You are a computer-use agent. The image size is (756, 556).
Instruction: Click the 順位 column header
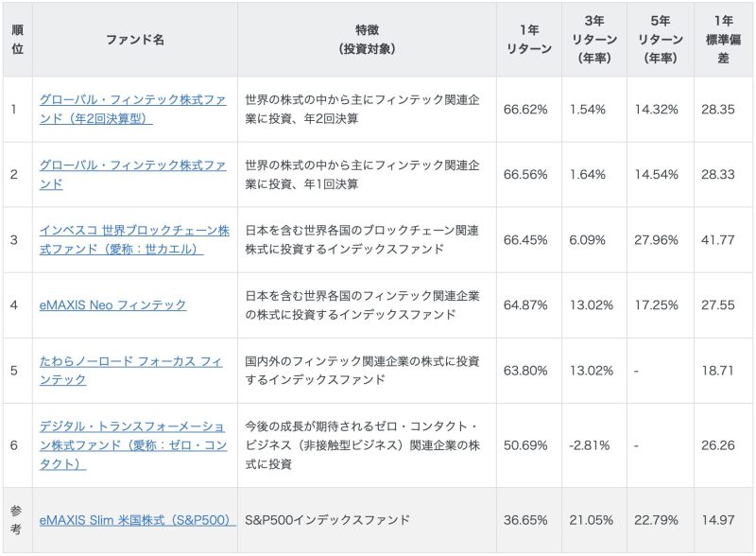pyautogui.click(x=17, y=40)
